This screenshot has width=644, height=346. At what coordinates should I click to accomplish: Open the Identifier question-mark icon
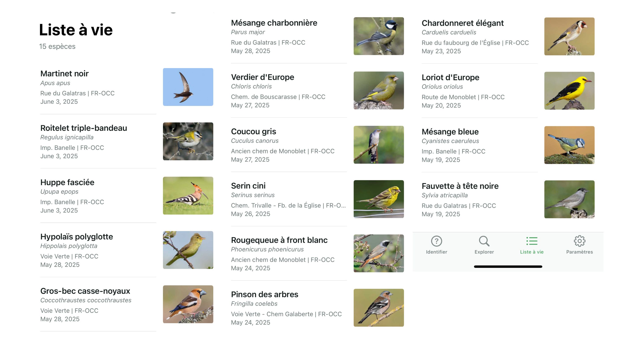tap(436, 241)
